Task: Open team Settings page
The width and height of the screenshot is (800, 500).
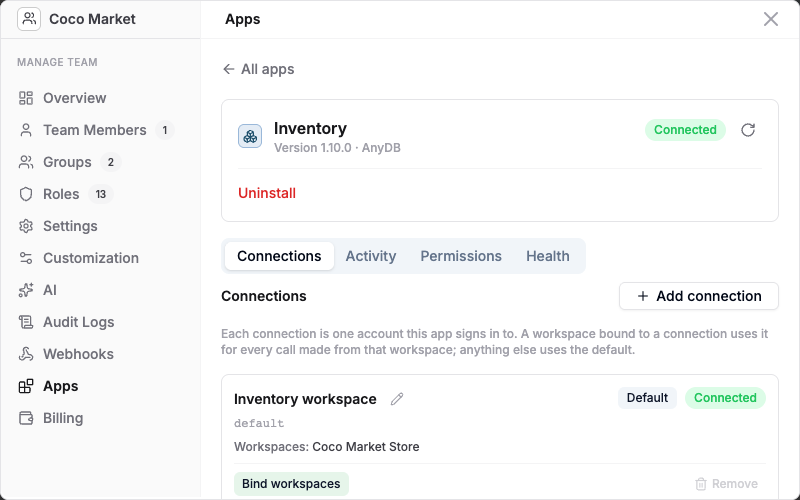Action: pyautogui.click(x=70, y=226)
